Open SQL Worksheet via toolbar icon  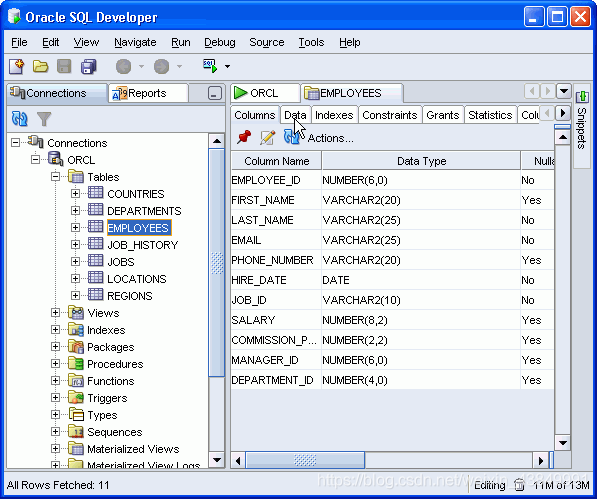tap(210, 66)
